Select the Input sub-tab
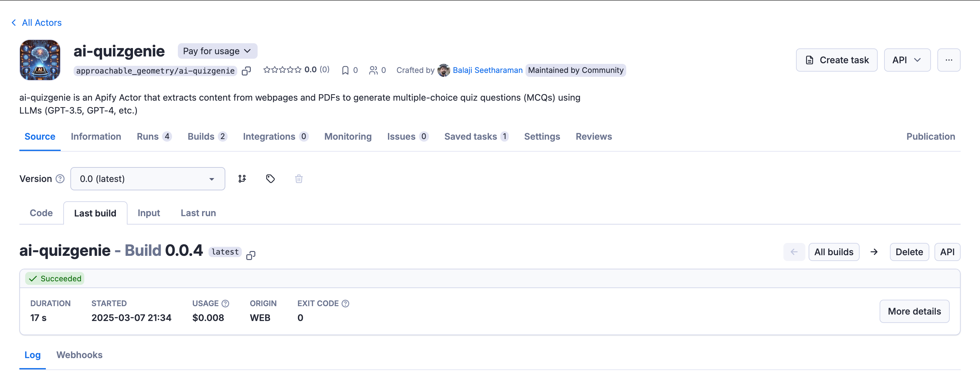This screenshot has width=980, height=371. point(148,213)
